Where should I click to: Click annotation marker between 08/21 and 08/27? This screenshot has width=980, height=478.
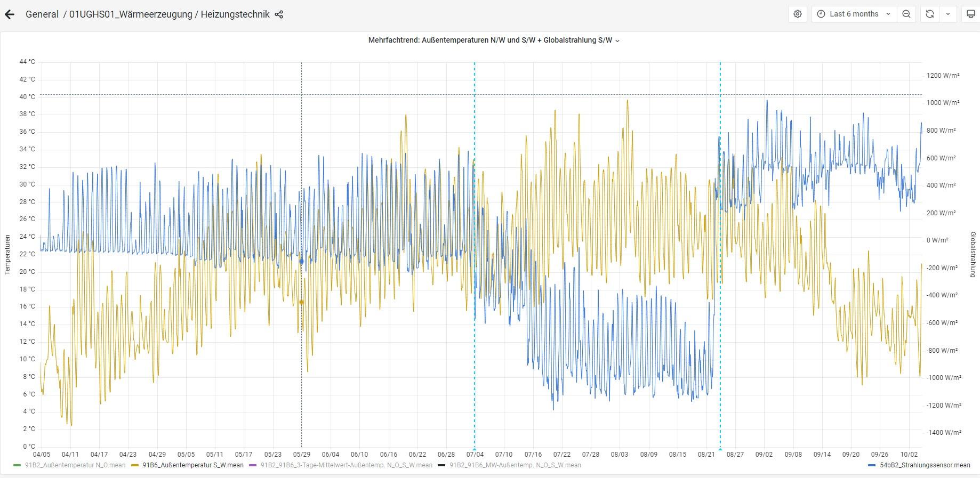tap(720, 449)
